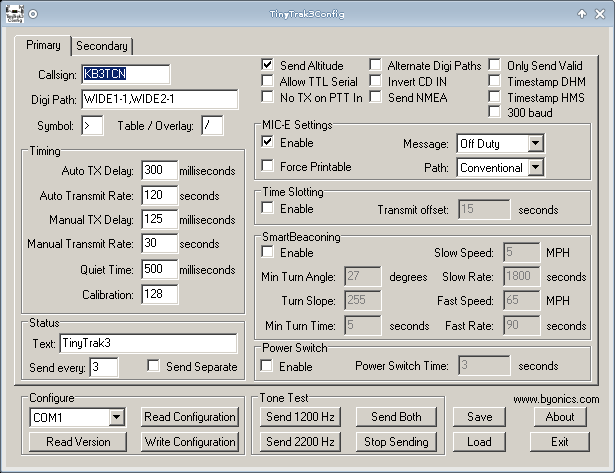Image resolution: width=615 pixels, height=473 pixels.
Task: Click the Auto Transmit Rate field
Action: pos(159,195)
